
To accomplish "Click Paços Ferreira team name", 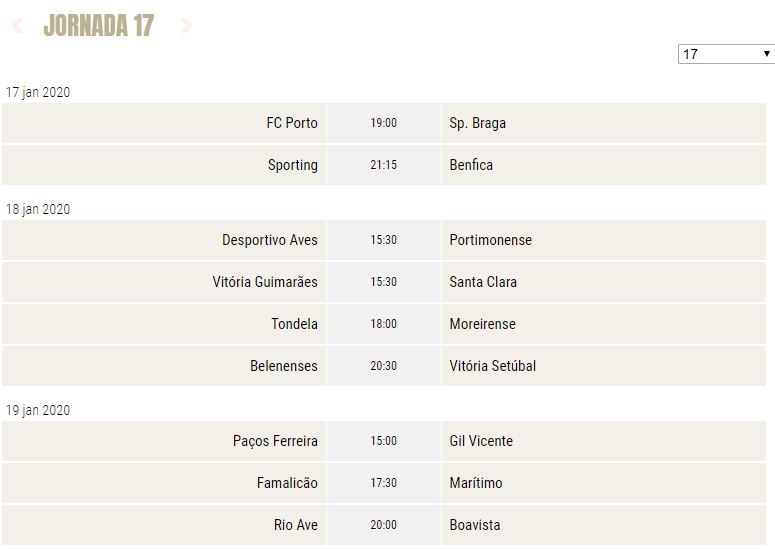I will pyautogui.click(x=275, y=441).
